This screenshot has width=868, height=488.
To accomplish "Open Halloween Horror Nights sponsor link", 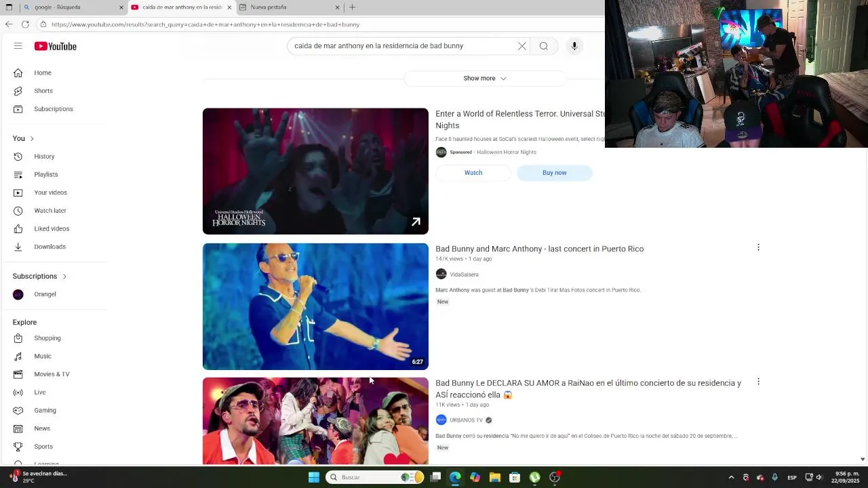I will (x=507, y=152).
